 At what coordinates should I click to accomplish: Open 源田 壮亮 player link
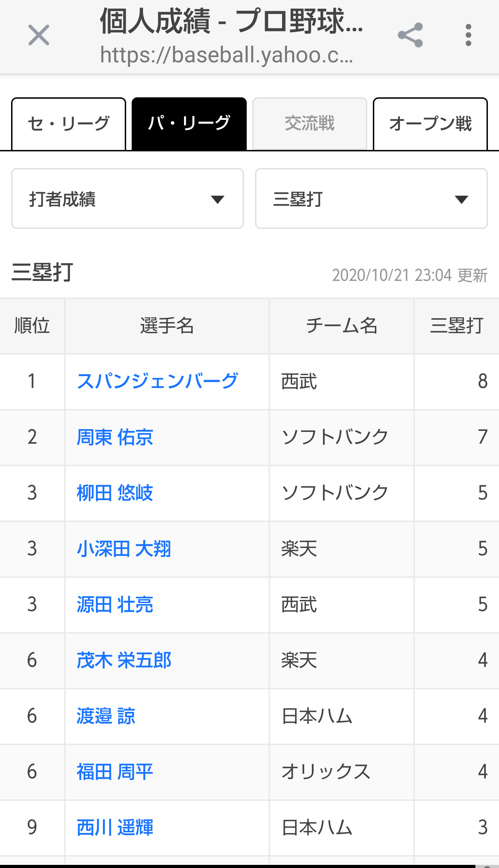[x=115, y=604]
